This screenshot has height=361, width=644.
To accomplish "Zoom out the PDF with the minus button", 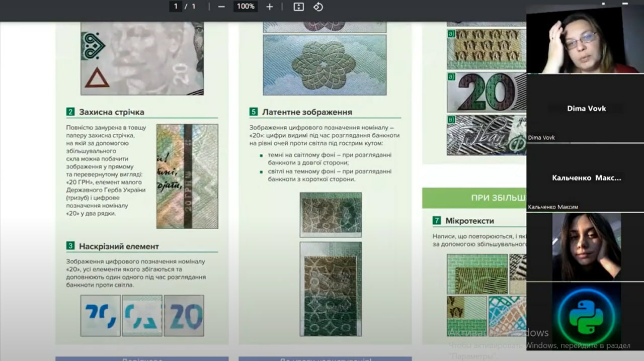I will [x=221, y=7].
